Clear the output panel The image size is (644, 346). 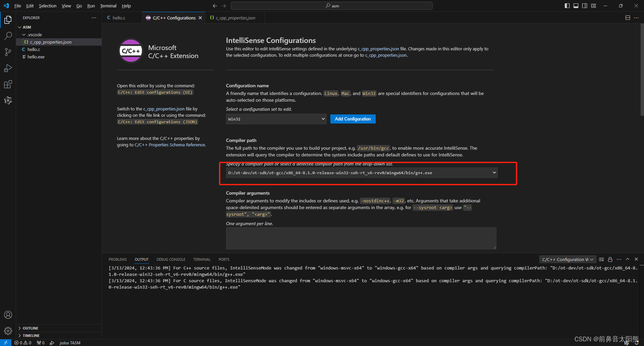click(601, 259)
